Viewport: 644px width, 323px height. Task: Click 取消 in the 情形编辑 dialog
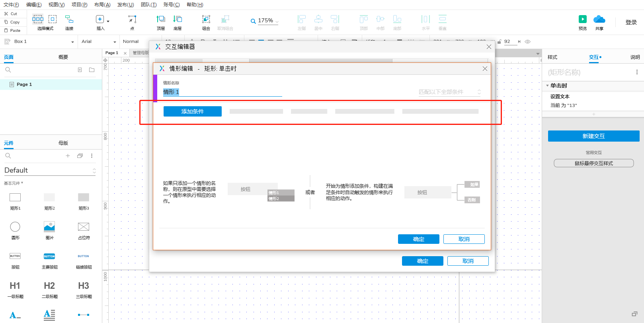click(464, 239)
